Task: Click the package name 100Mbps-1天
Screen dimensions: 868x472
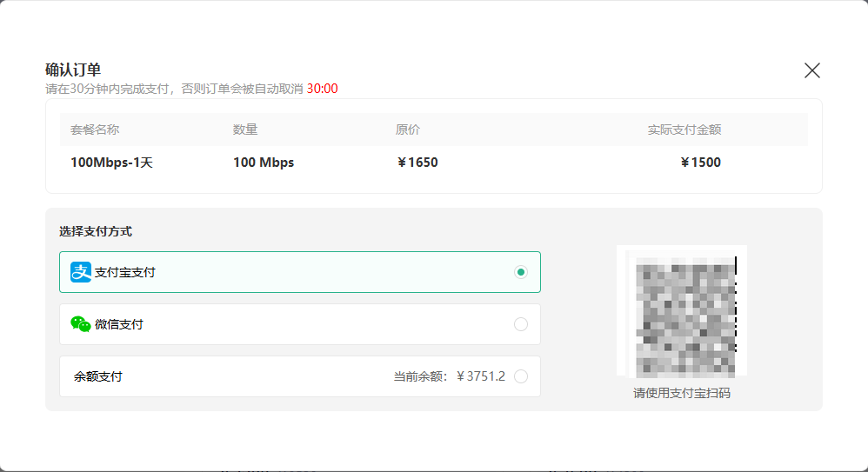Action: [x=111, y=163]
